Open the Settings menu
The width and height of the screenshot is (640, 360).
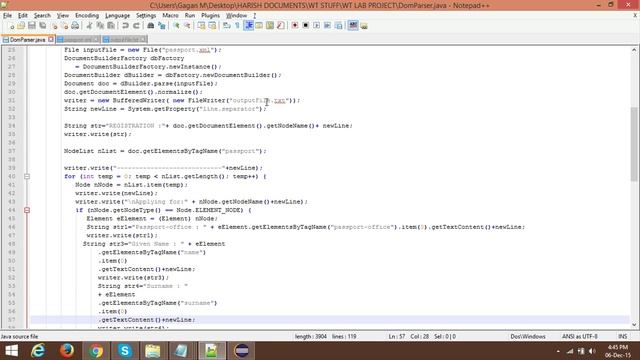point(146,16)
